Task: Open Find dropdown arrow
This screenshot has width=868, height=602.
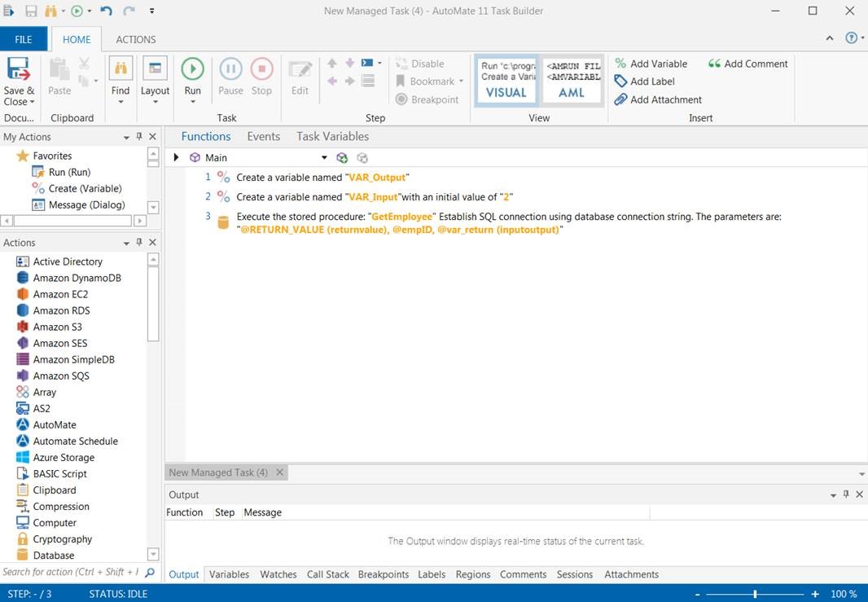Action: tap(121, 102)
